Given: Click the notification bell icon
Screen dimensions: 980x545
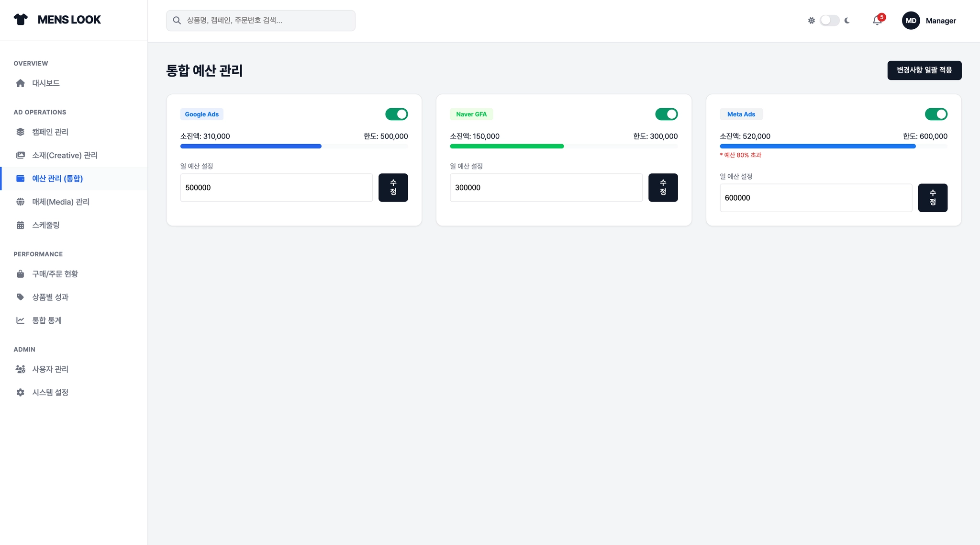Looking at the screenshot, I should (877, 21).
